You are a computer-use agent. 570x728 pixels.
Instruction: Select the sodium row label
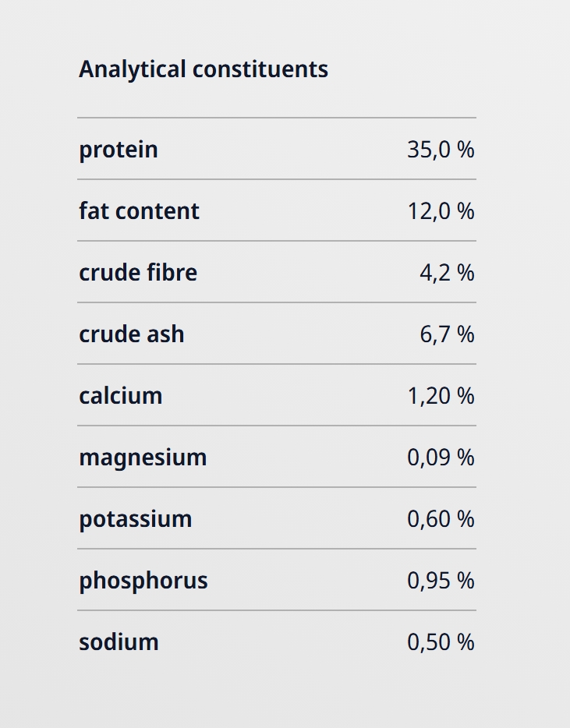119,641
